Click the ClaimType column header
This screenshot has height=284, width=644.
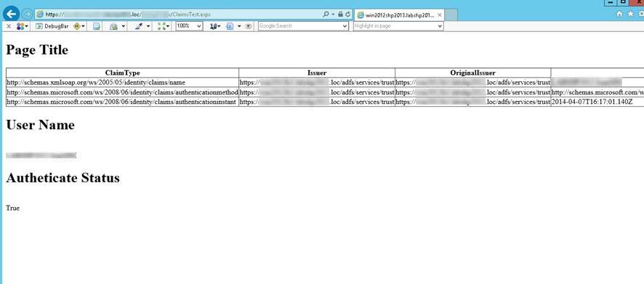point(122,73)
